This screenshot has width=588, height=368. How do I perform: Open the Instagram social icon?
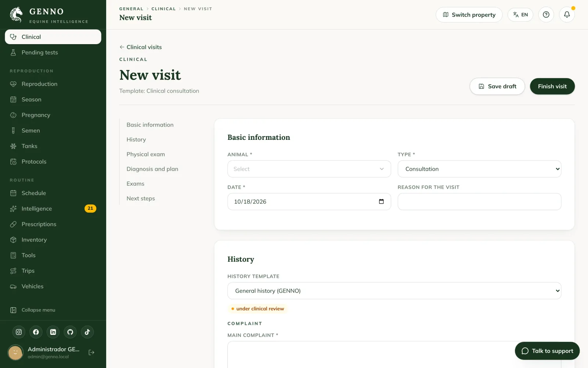click(19, 332)
